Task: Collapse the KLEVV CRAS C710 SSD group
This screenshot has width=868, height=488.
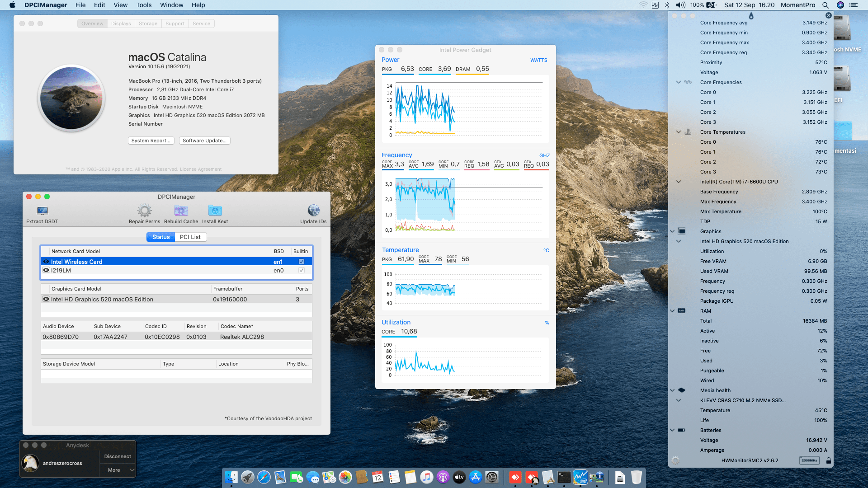Action: 679,400
